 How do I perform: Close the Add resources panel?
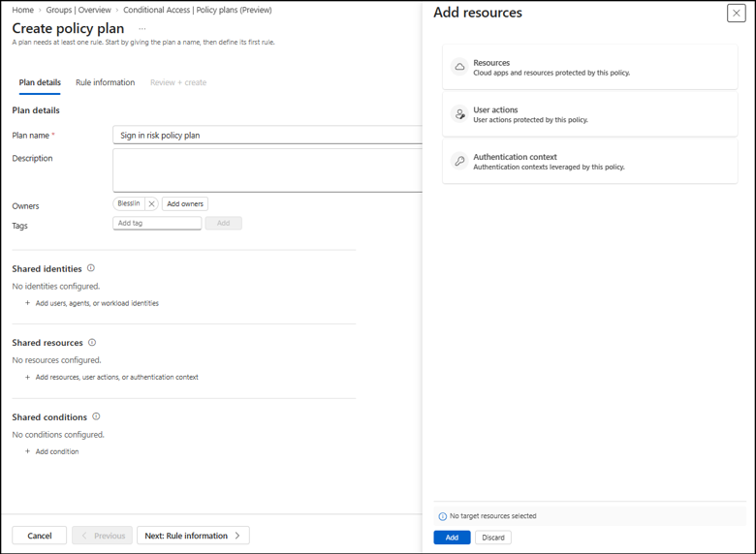click(737, 13)
